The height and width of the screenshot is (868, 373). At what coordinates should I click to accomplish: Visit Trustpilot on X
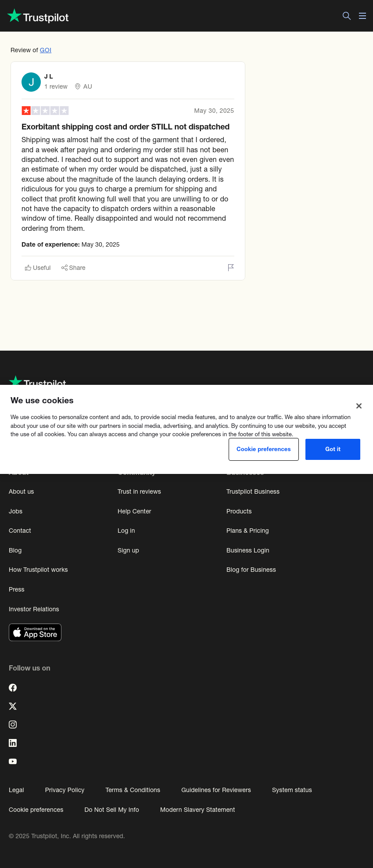(13, 706)
